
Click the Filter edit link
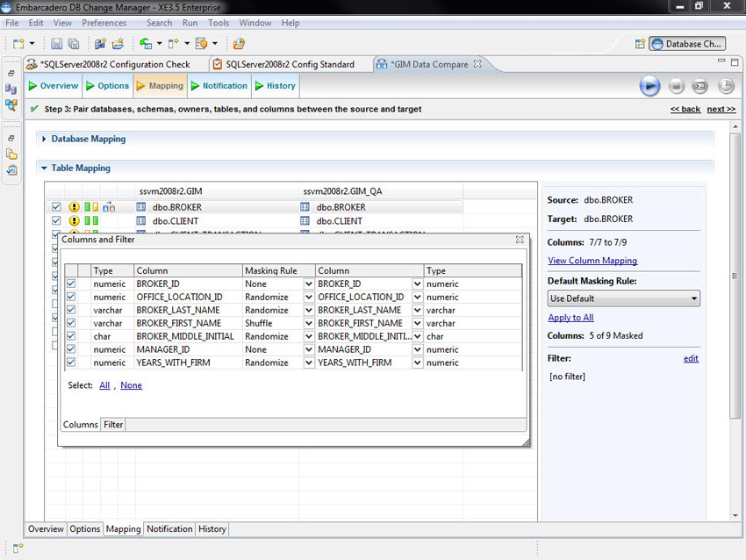[x=691, y=358]
